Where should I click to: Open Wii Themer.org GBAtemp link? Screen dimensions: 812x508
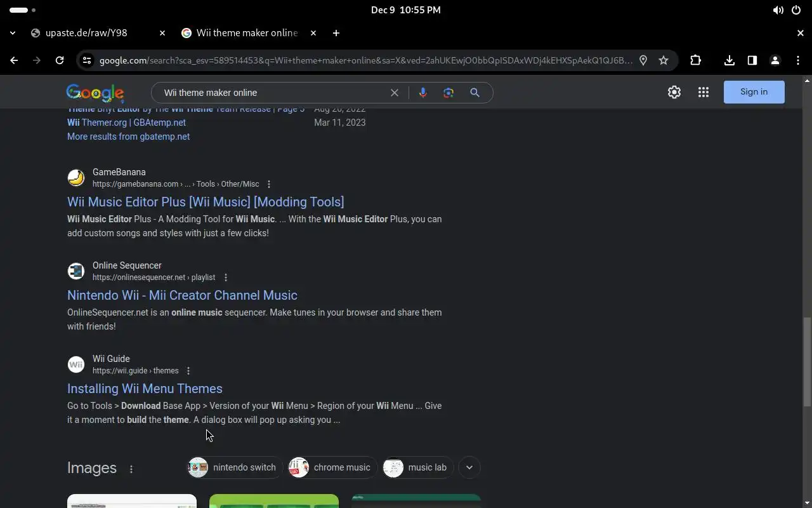click(x=126, y=123)
